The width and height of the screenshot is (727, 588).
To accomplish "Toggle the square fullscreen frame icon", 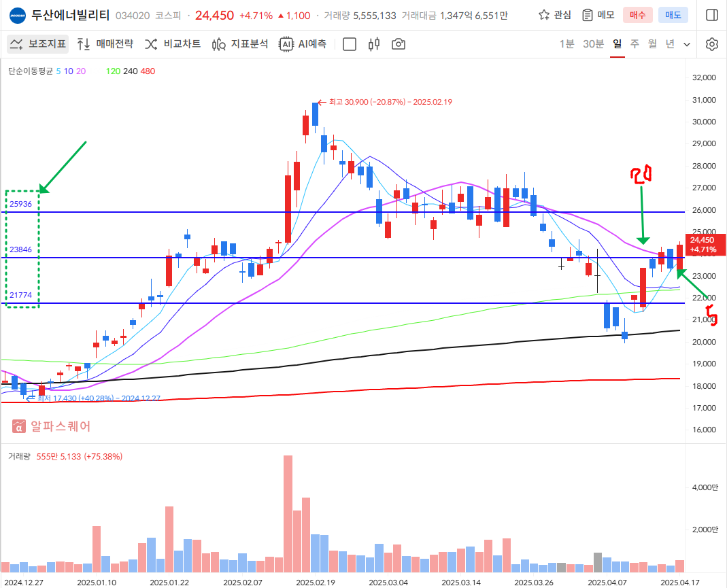I will click(x=349, y=44).
